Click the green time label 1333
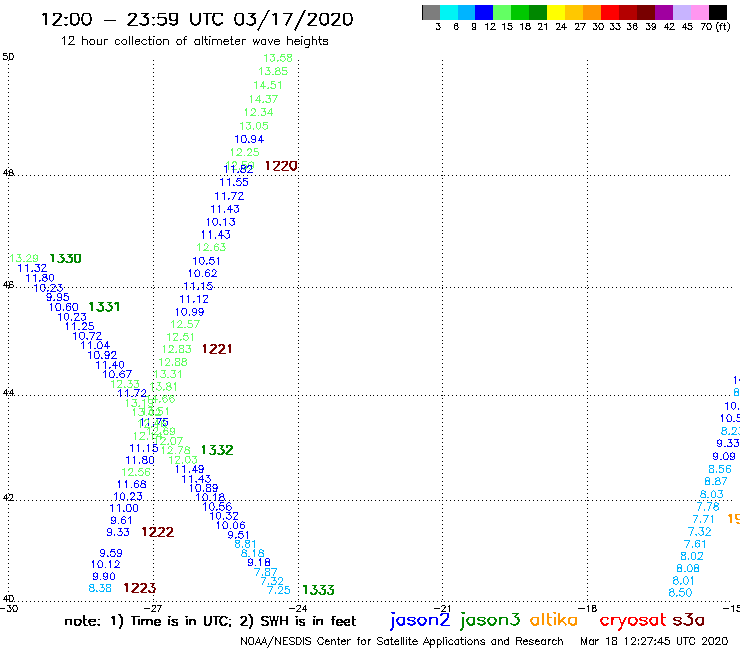The image size is (740, 650). pyautogui.click(x=318, y=590)
